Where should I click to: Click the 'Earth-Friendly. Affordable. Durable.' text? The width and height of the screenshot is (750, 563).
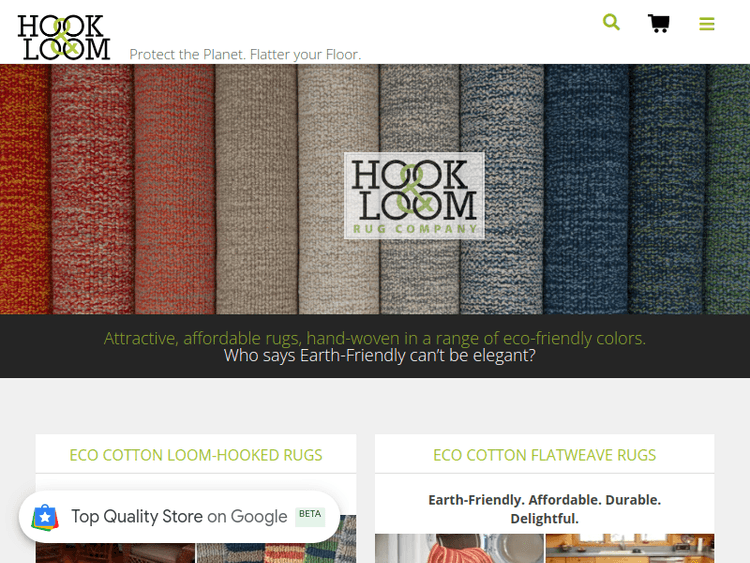tap(544, 500)
